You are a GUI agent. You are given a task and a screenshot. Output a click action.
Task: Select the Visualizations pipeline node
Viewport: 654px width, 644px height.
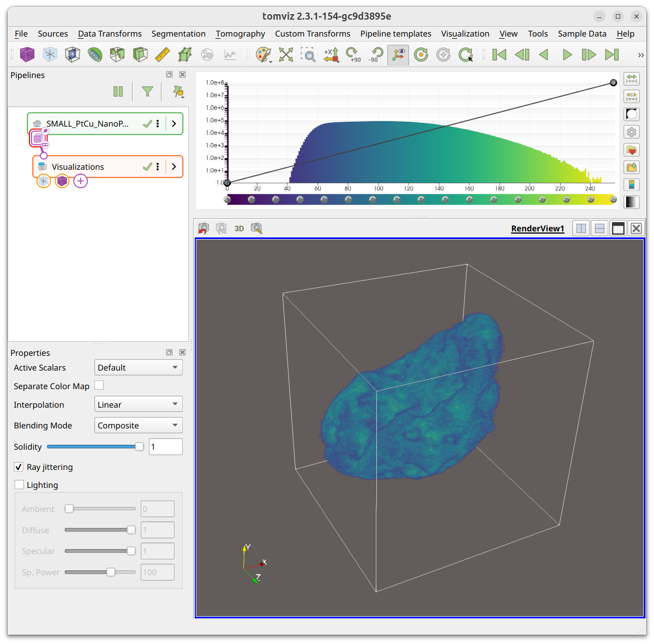pos(107,167)
